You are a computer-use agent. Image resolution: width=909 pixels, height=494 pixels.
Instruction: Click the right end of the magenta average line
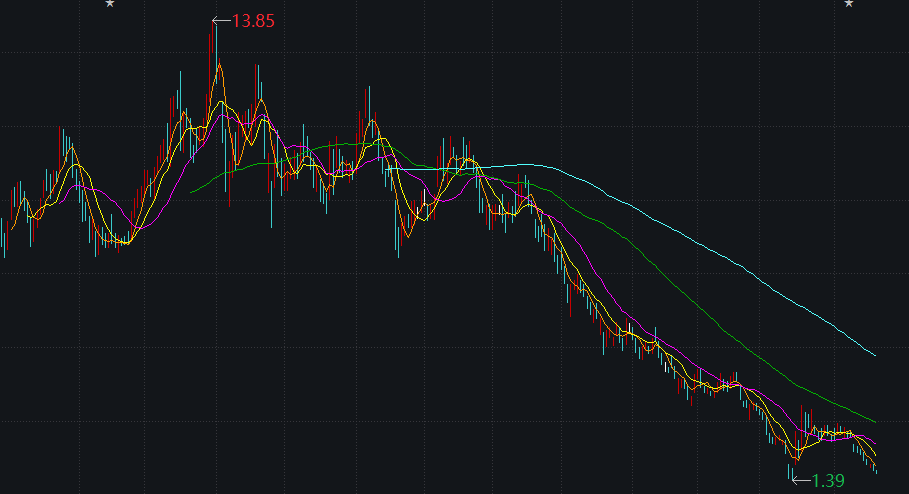pyautogui.click(x=875, y=444)
